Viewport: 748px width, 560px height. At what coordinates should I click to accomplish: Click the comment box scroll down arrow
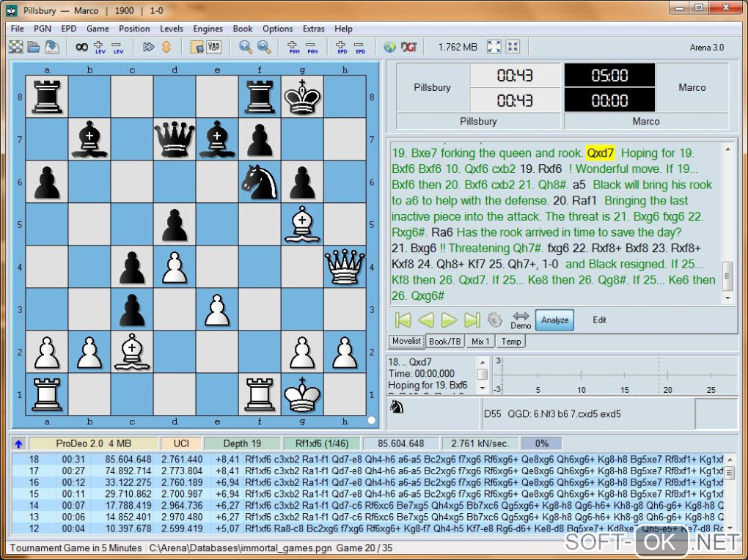(x=483, y=388)
